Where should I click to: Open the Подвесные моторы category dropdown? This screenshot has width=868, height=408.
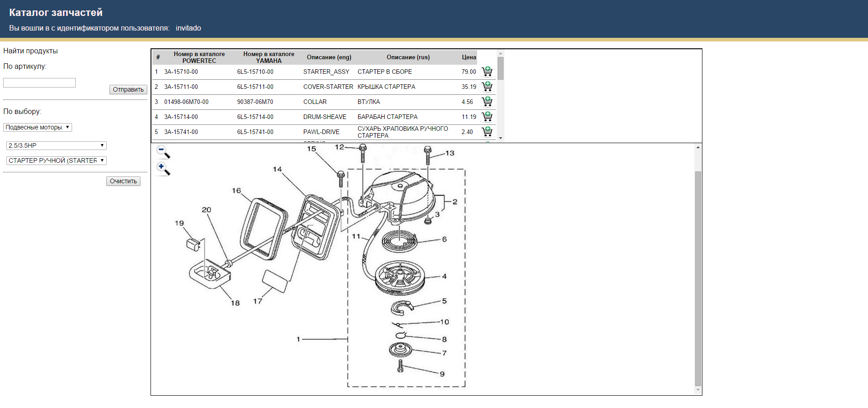(x=37, y=127)
